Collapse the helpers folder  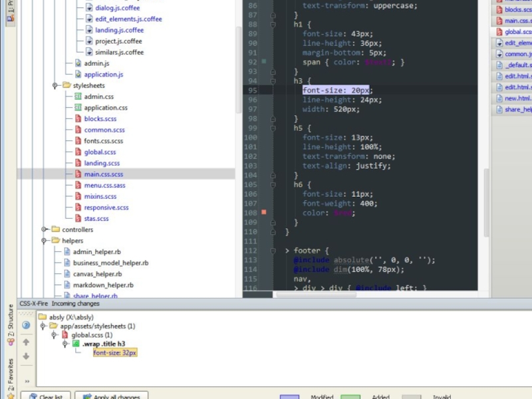coord(45,241)
